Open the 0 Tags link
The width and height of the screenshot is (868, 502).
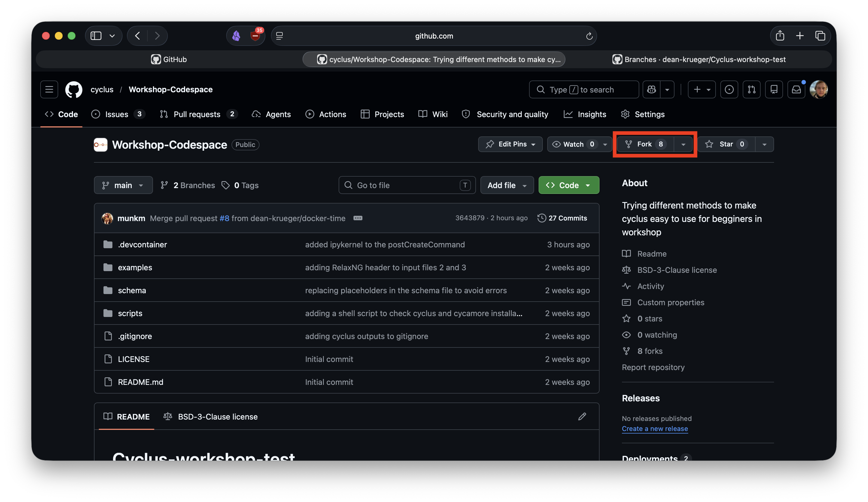coord(240,185)
